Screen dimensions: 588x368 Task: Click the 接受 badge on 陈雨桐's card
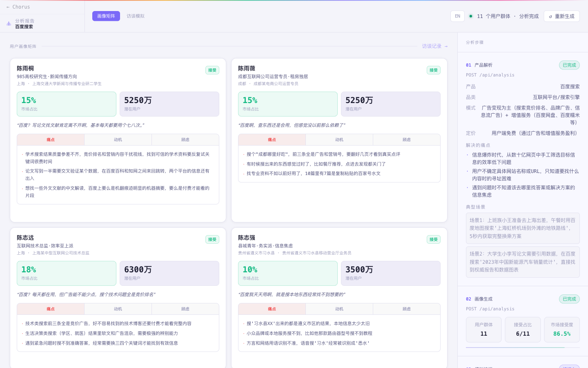212,70
